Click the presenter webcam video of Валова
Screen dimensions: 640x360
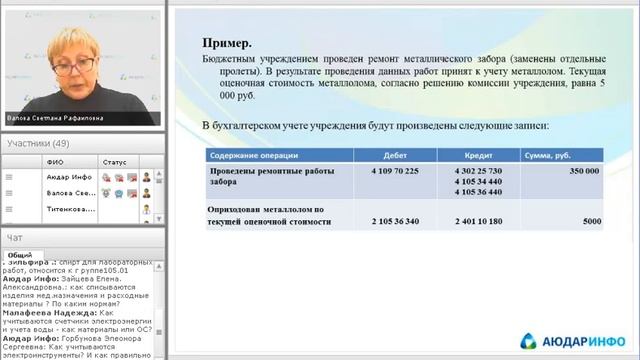coord(83,67)
